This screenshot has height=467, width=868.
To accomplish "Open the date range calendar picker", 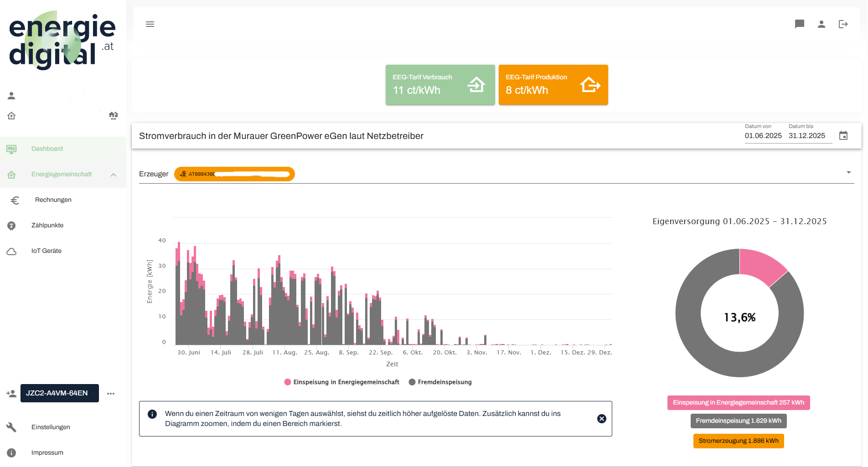I will pyautogui.click(x=843, y=136).
